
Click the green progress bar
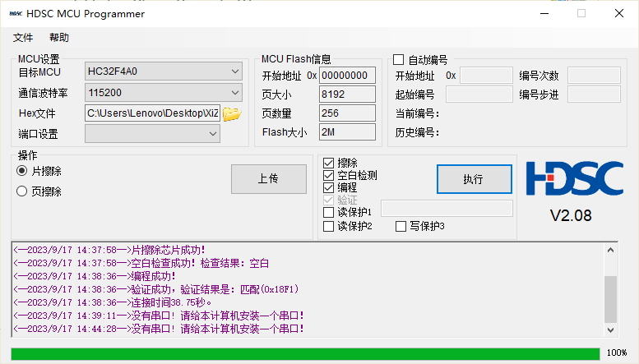tap(305, 353)
